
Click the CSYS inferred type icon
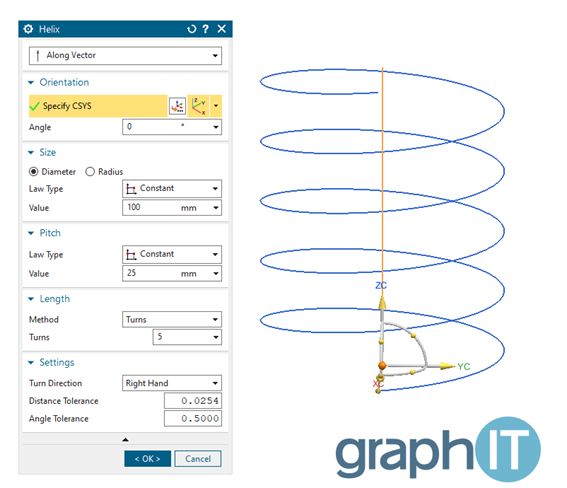pos(199,106)
